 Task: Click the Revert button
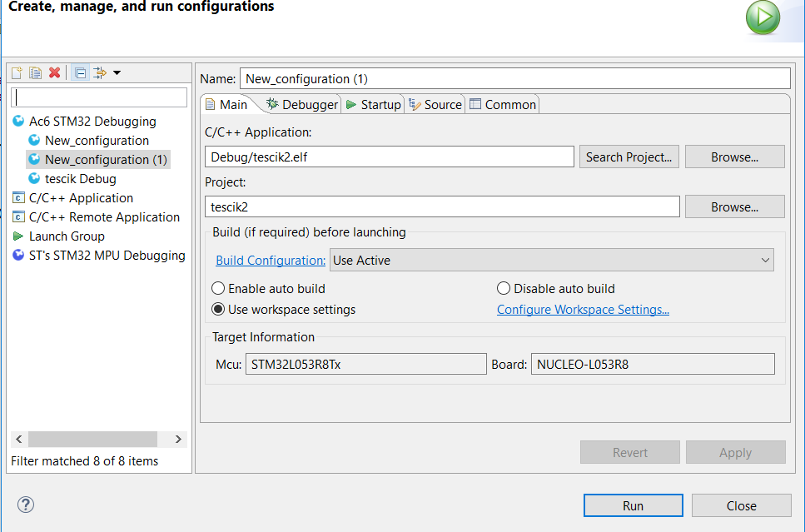630,452
